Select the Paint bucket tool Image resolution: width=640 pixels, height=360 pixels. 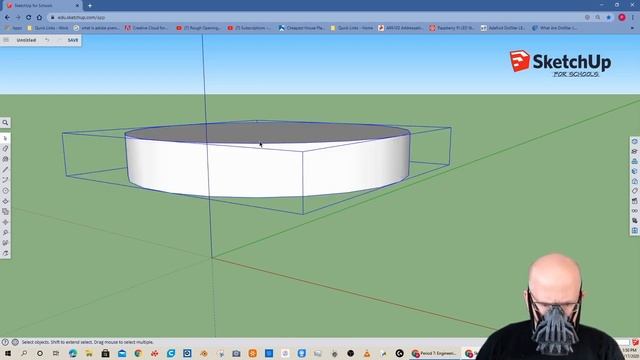[5, 159]
